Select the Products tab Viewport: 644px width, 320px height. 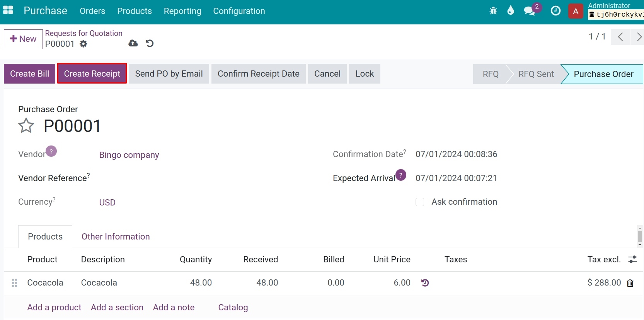(45, 236)
